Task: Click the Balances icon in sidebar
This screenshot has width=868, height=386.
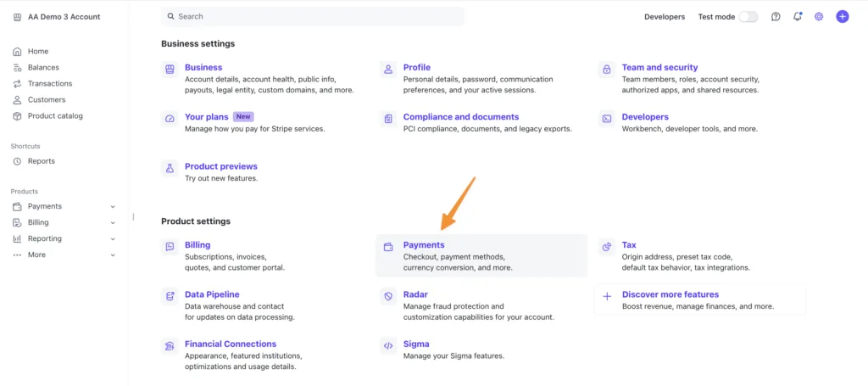Action: [17, 68]
